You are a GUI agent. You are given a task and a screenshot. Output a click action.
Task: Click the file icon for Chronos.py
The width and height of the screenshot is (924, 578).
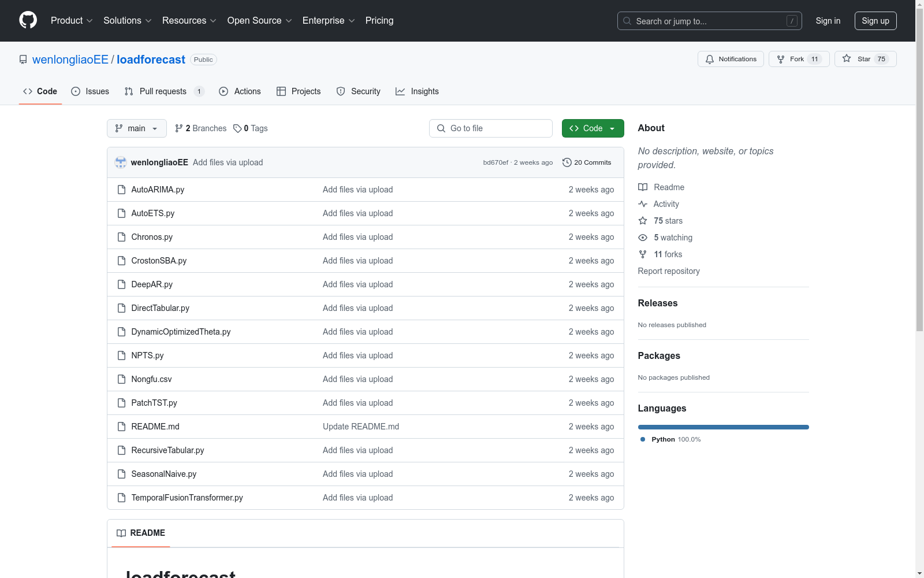(x=121, y=237)
